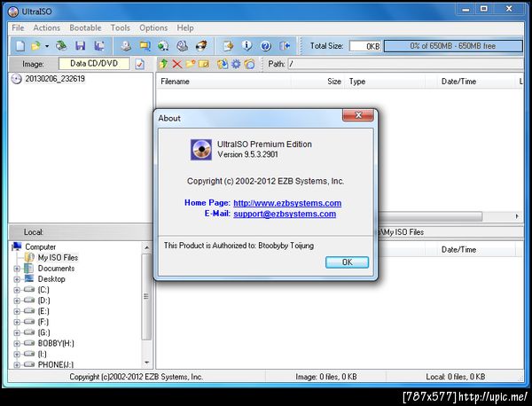
Task: Click the Open file folder icon
Action: tap(35, 46)
